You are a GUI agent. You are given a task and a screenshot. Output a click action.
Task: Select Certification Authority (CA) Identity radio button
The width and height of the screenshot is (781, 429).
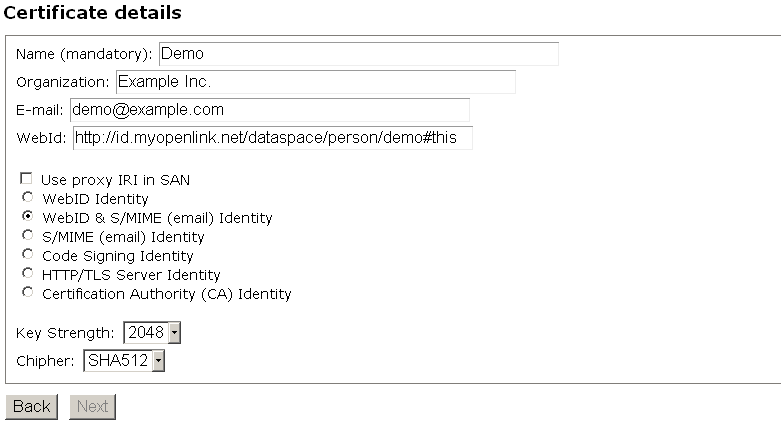pos(27,293)
